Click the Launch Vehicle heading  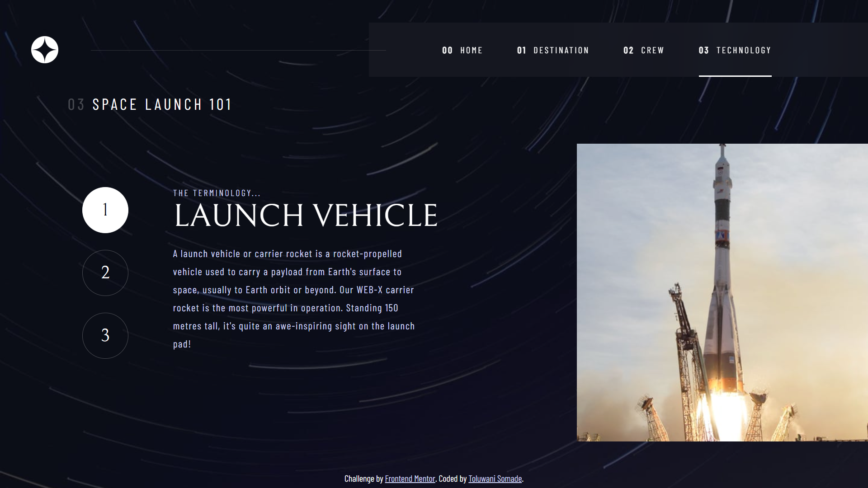pyautogui.click(x=306, y=215)
